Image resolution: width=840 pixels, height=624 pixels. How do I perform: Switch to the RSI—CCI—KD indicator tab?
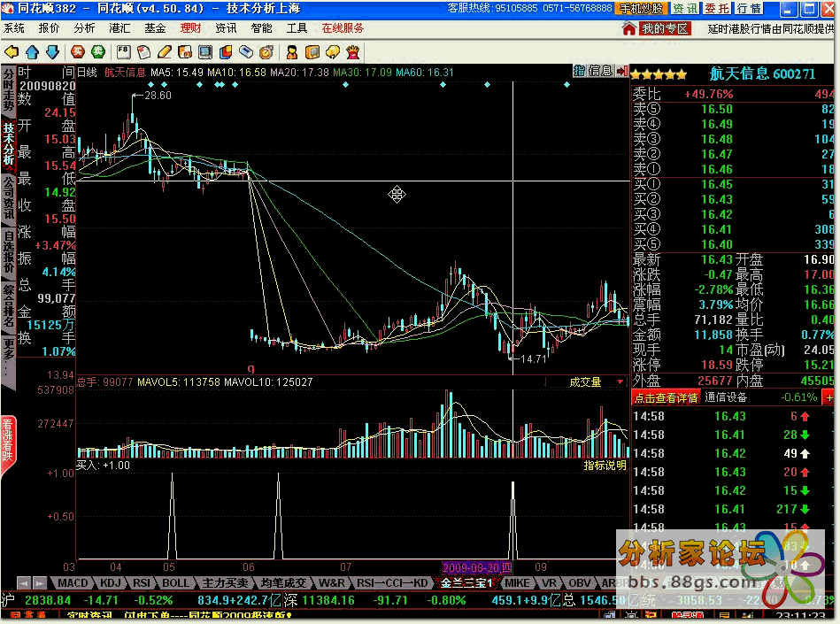[393, 582]
